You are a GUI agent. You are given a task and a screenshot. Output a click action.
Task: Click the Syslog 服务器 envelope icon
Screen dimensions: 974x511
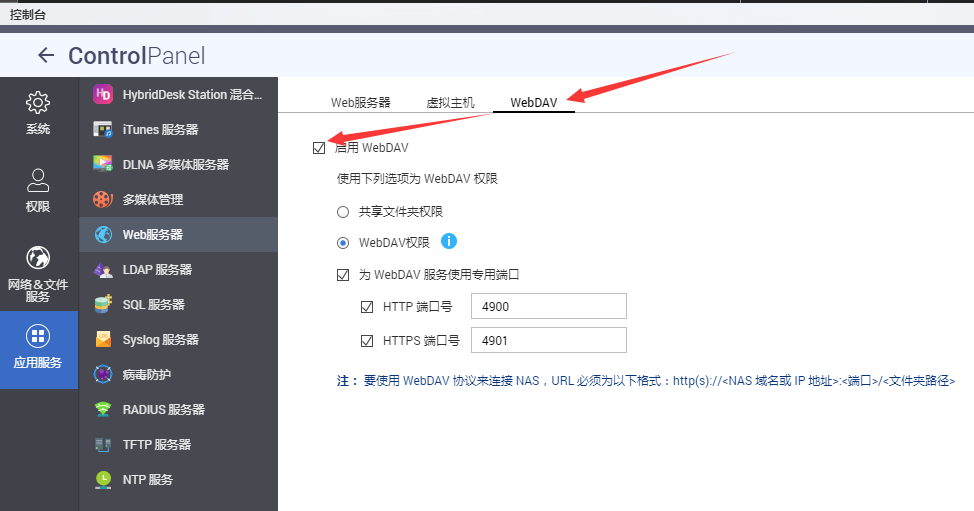[x=102, y=339]
